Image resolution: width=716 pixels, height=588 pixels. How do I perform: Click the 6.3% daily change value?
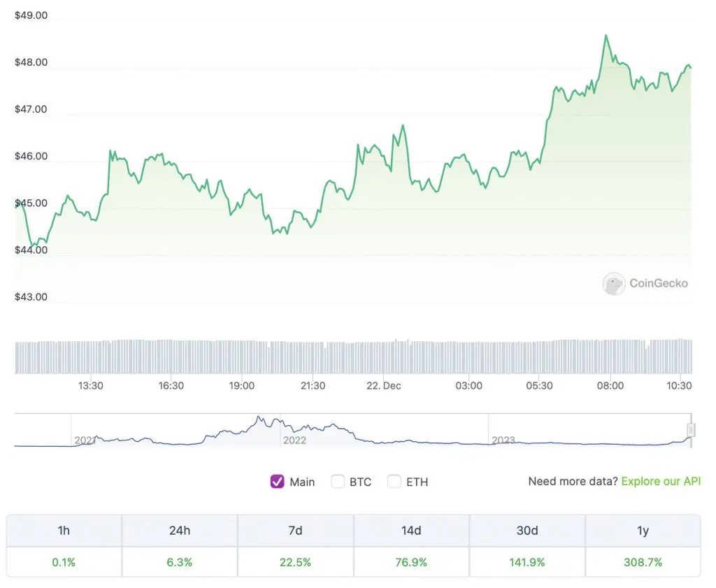point(180,561)
